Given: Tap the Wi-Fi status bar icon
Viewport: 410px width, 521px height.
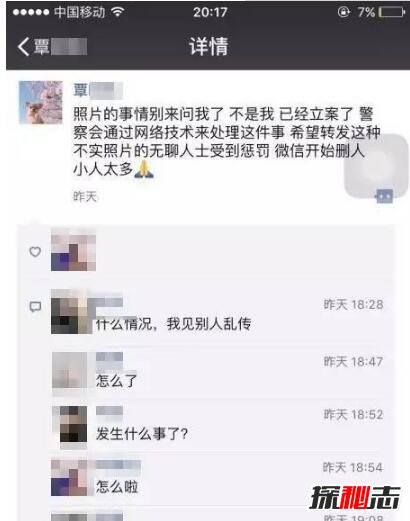Looking at the screenshot, I should click(x=118, y=12).
